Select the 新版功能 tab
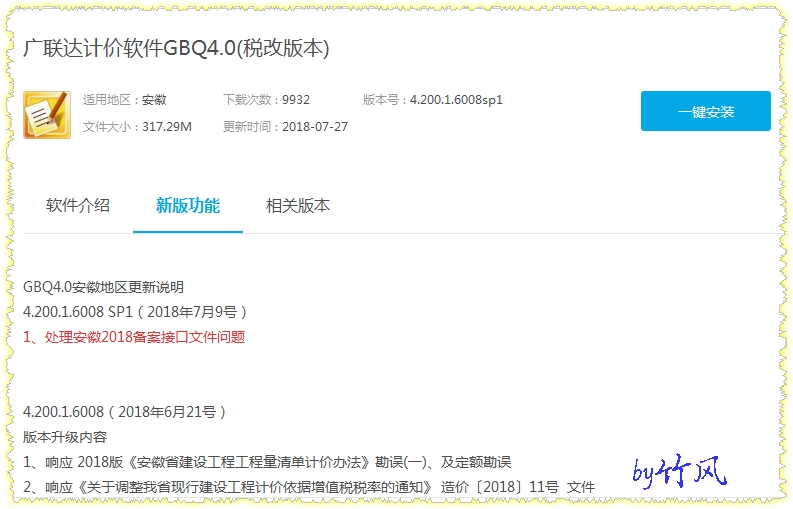Image resolution: width=793 pixels, height=509 pixels. (x=188, y=205)
